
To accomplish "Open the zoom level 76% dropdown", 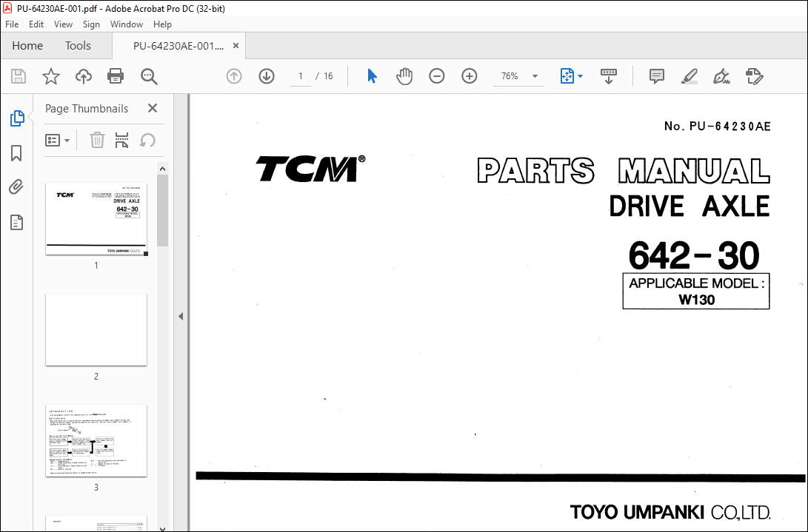I will pos(518,76).
